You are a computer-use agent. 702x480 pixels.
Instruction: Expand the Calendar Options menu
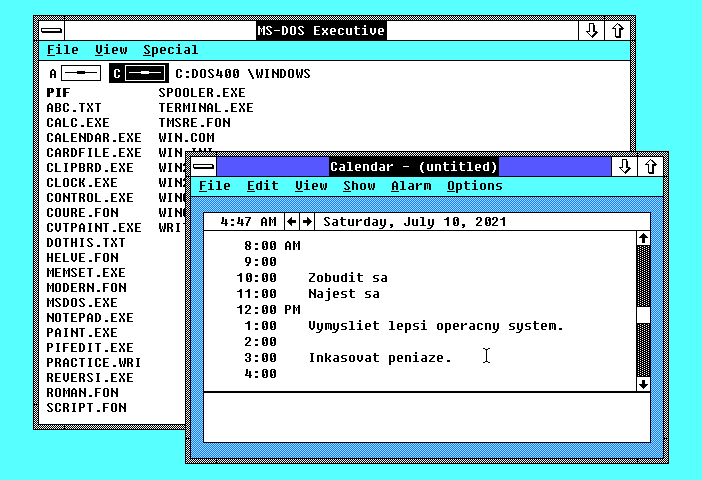point(474,186)
